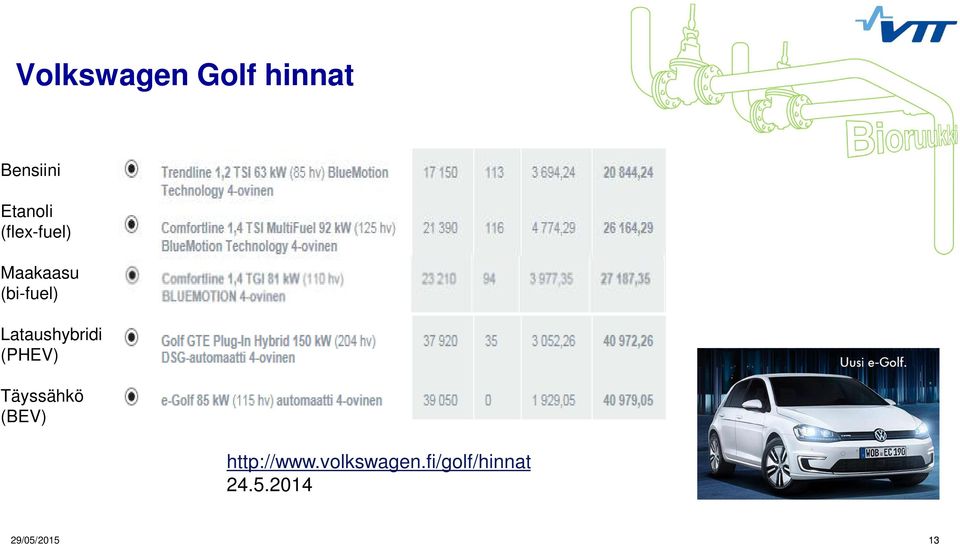Screen dimensions: 960x544
Task: Select the e-Golf 85 kW radio button
Action: pos(132,397)
